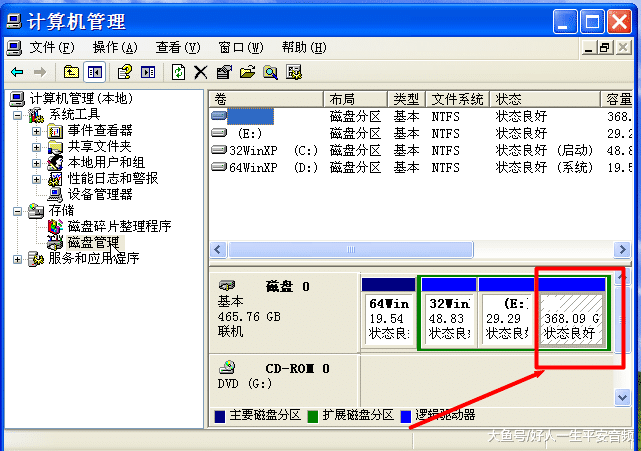Click the black X delete toolbar icon
This screenshot has height=451, width=641.
point(201,72)
